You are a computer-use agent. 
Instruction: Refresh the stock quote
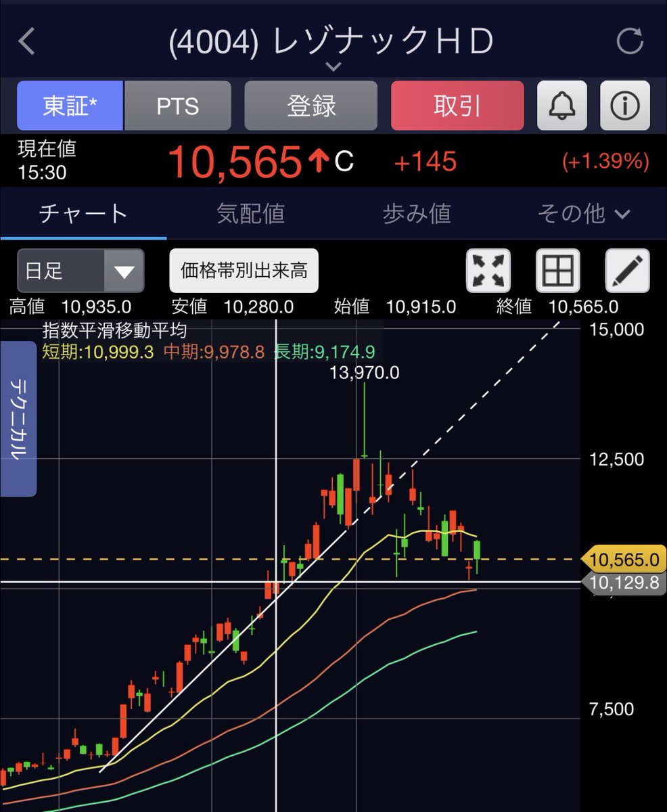629,41
